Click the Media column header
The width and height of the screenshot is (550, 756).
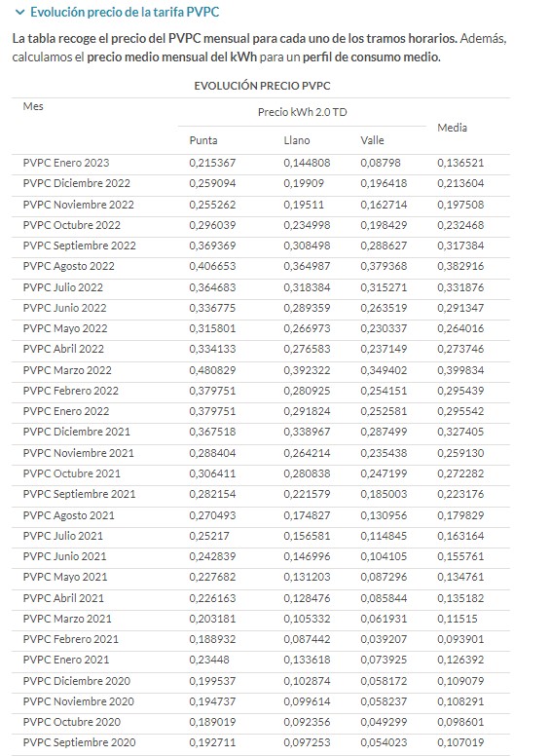(x=453, y=128)
